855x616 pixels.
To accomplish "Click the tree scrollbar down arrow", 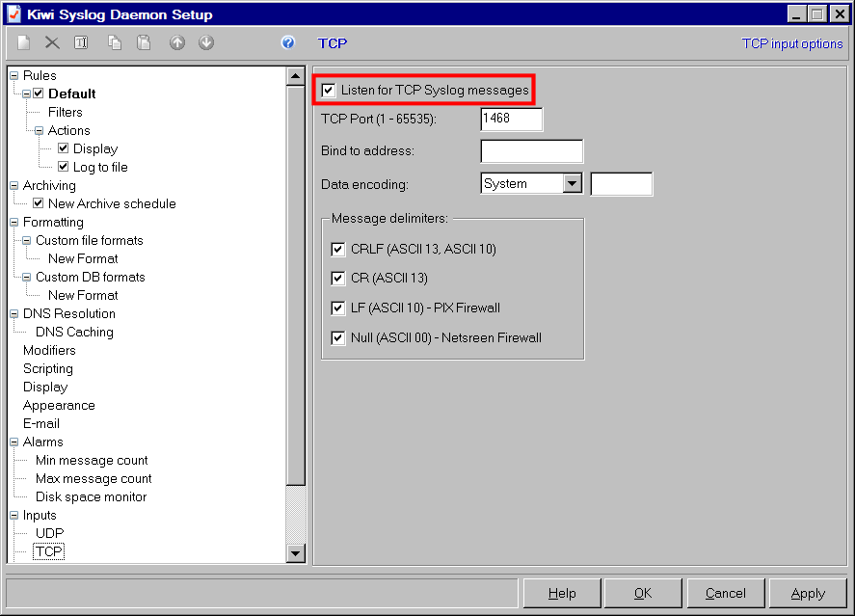I will [x=296, y=554].
